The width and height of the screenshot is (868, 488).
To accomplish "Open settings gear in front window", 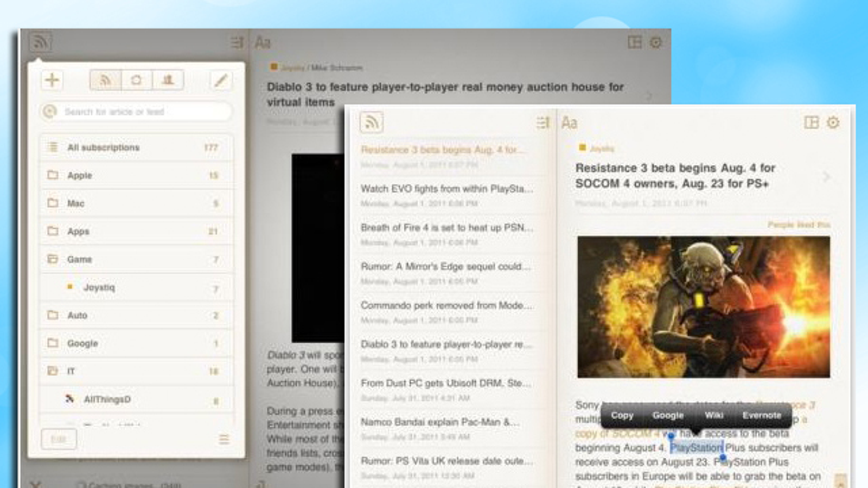I will (x=833, y=123).
